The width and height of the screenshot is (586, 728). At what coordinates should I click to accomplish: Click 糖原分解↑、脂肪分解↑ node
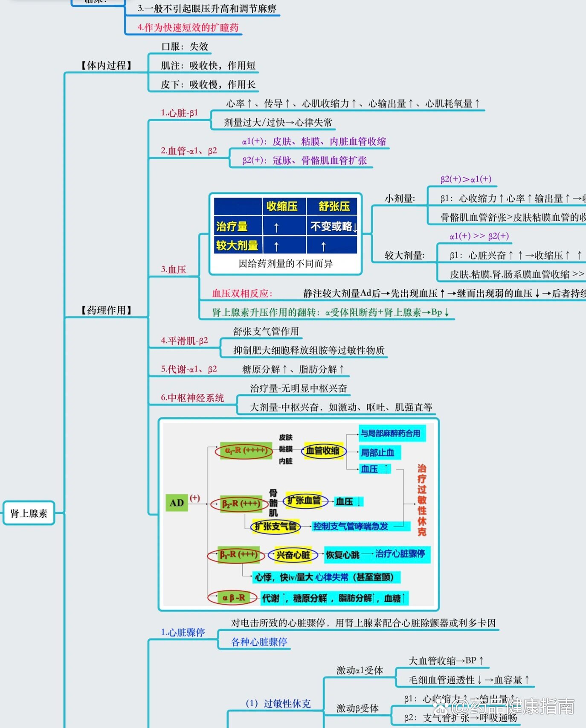[x=293, y=369]
